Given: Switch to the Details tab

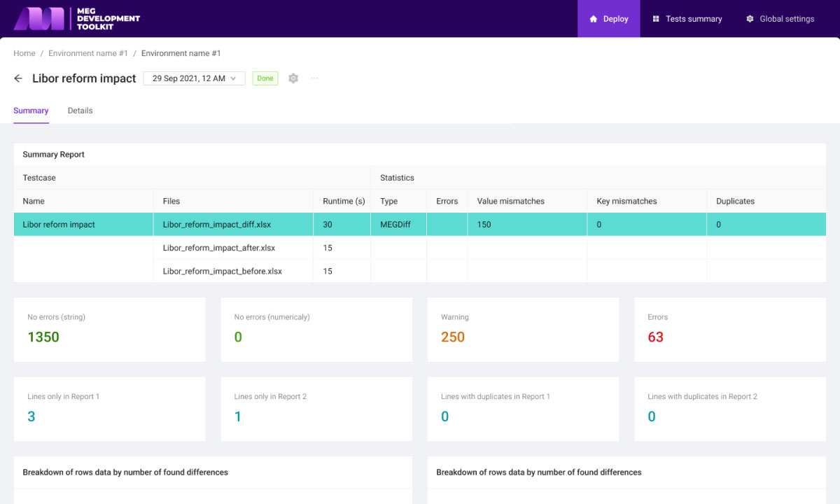Looking at the screenshot, I should pyautogui.click(x=80, y=111).
